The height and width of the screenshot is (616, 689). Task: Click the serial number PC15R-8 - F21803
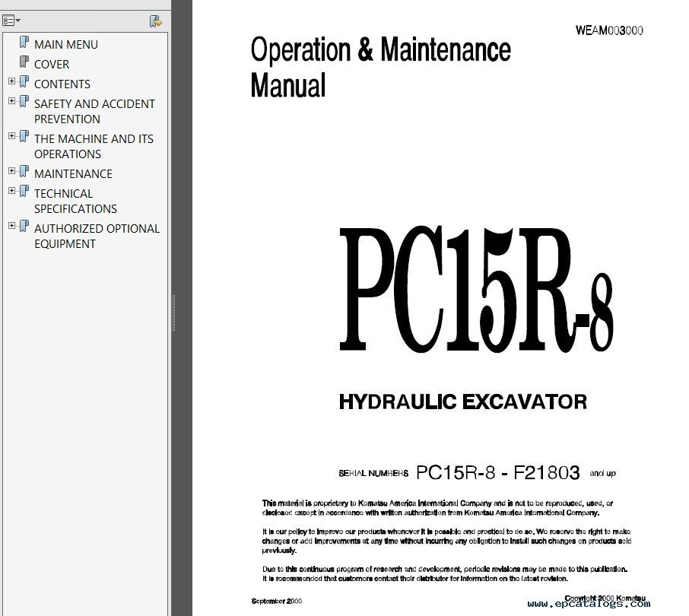(x=498, y=472)
